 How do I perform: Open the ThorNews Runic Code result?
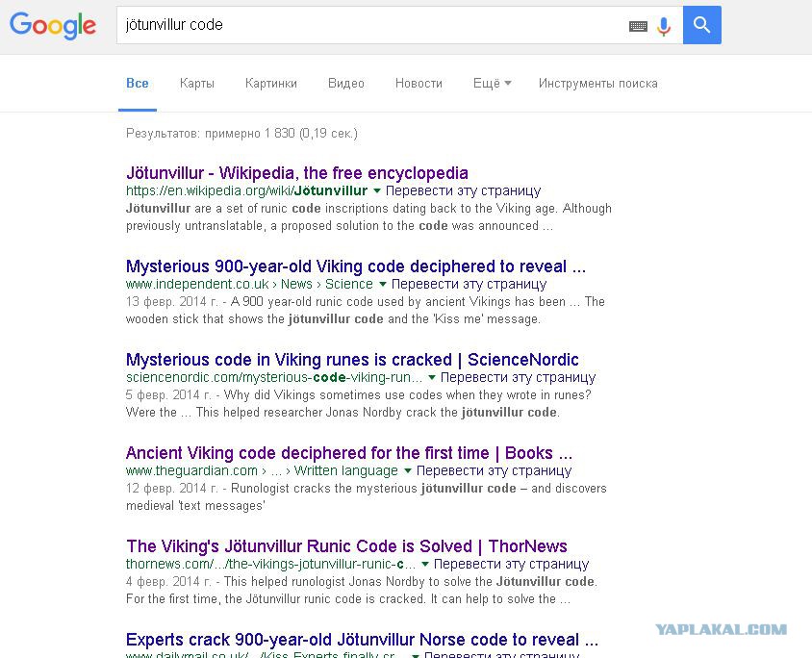click(x=346, y=546)
